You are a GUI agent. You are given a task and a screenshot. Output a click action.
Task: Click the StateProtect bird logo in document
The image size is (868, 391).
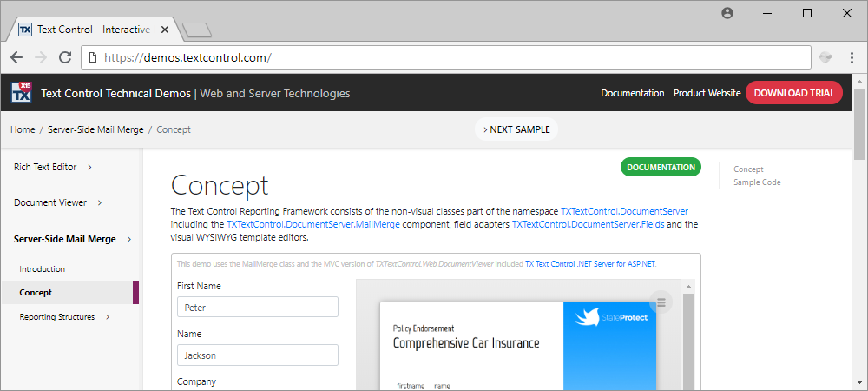(587, 317)
